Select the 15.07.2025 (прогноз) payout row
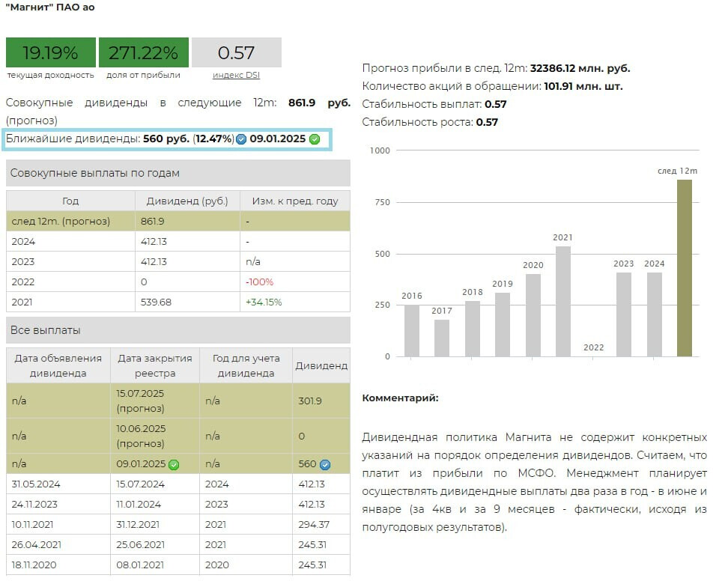Image resolution: width=728 pixels, height=584 pixels. coord(178,401)
